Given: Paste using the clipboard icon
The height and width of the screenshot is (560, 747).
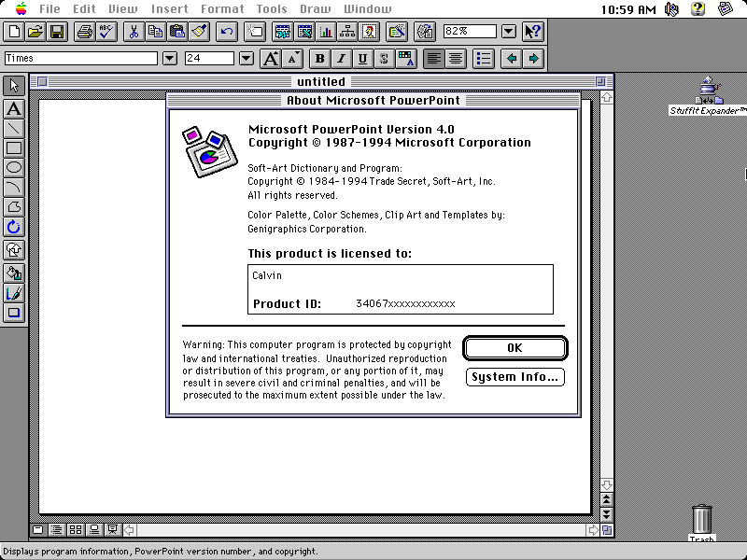Looking at the screenshot, I should (x=176, y=32).
